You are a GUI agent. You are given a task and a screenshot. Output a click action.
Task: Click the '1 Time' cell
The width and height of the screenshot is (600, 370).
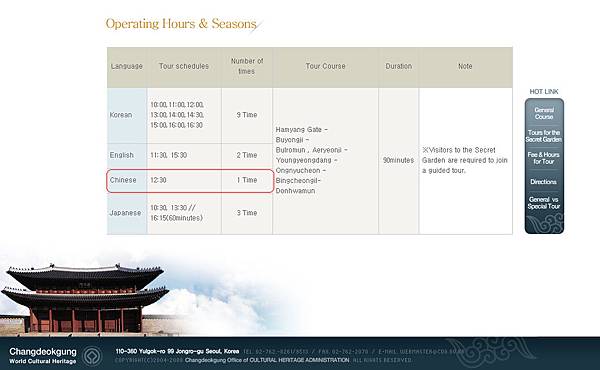click(x=247, y=180)
